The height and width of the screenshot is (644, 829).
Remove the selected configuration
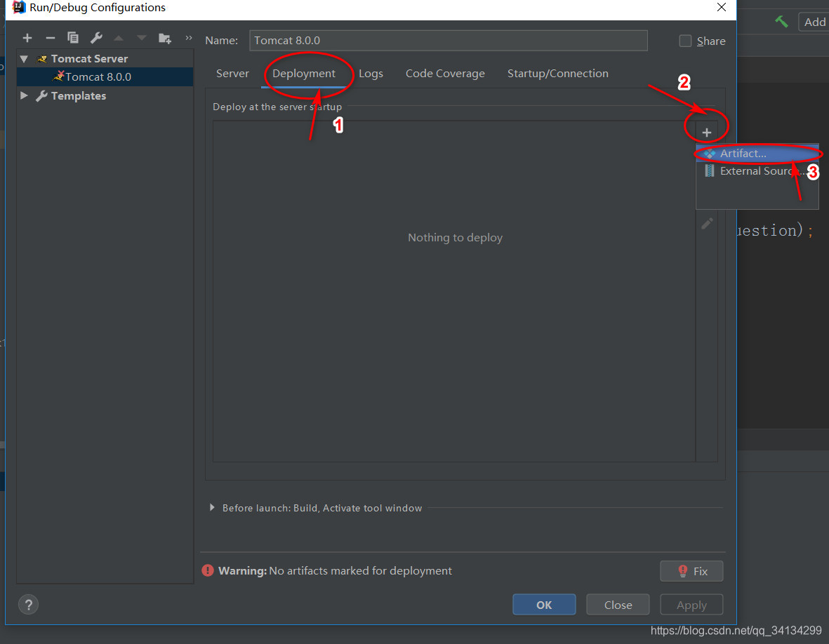tap(51, 38)
